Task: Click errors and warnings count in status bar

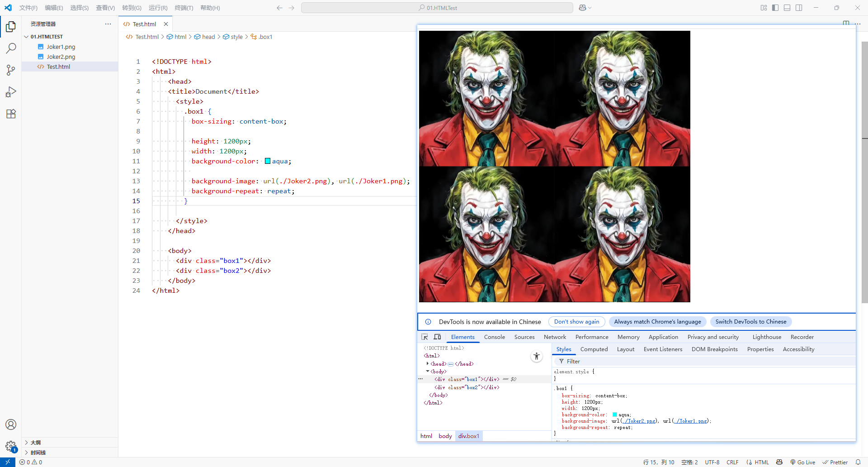Action: tap(31, 462)
